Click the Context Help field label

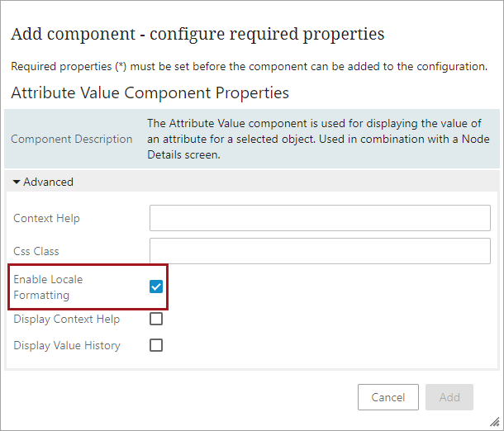pyautogui.click(x=46, y=219)
